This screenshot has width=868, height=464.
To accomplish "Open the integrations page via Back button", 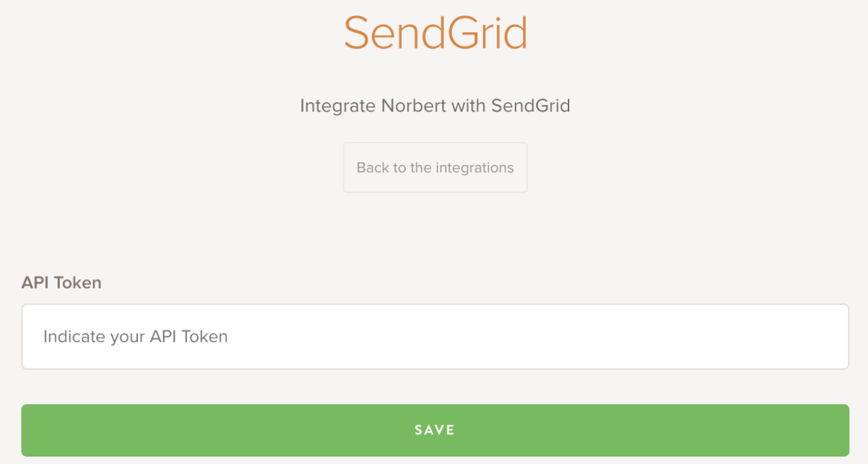I will pos(435,167).
